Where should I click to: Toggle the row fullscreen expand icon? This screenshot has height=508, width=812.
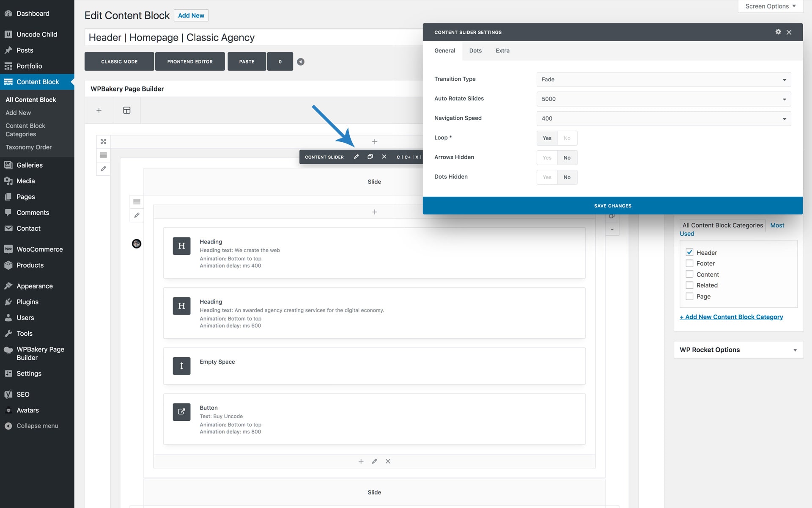click(x=103, y=141)
